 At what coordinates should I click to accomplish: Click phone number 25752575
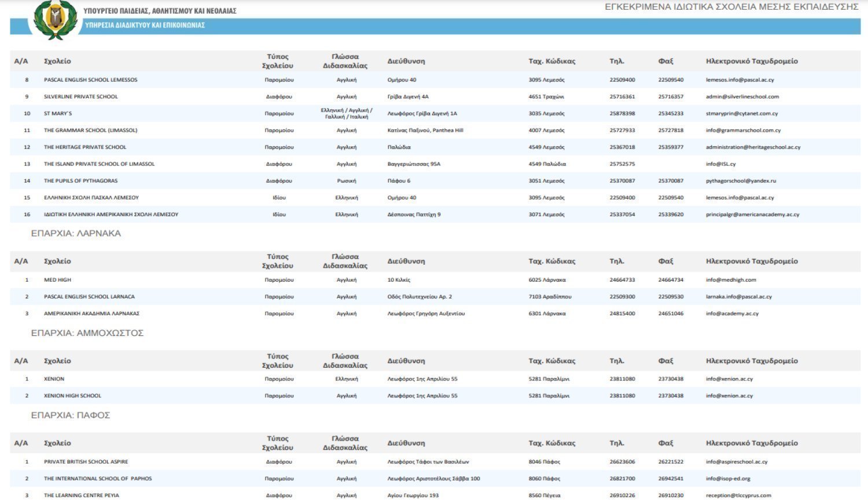coord(622,164)
